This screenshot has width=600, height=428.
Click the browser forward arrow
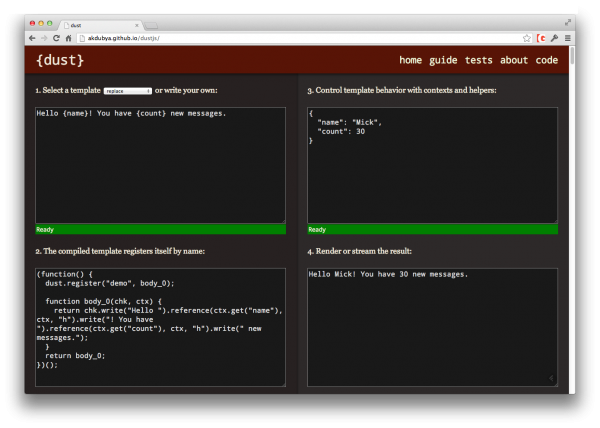click(44, 38)
